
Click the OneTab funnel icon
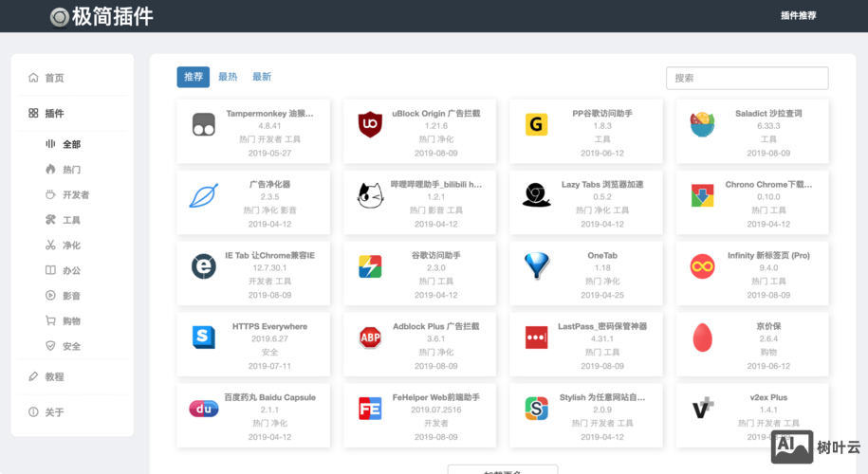(537, 266)
